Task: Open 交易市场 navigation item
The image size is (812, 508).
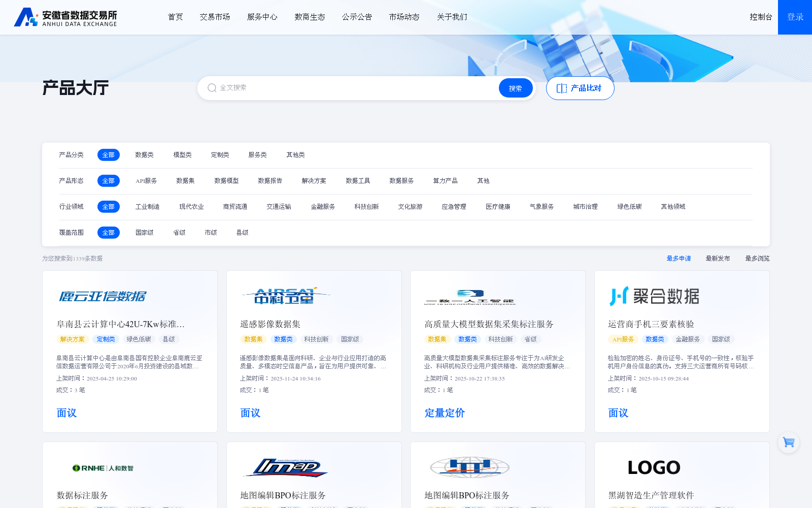Action: pyautogui.click(x=215, y=17)
